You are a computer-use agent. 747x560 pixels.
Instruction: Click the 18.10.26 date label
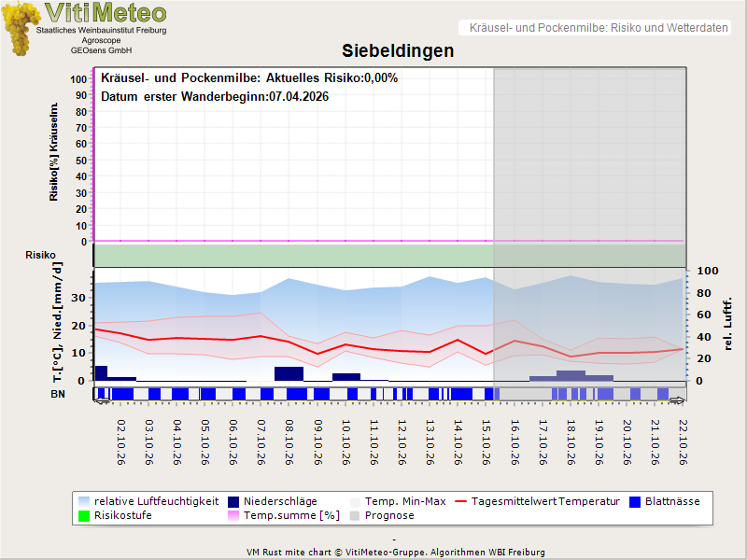pos(571,442)
